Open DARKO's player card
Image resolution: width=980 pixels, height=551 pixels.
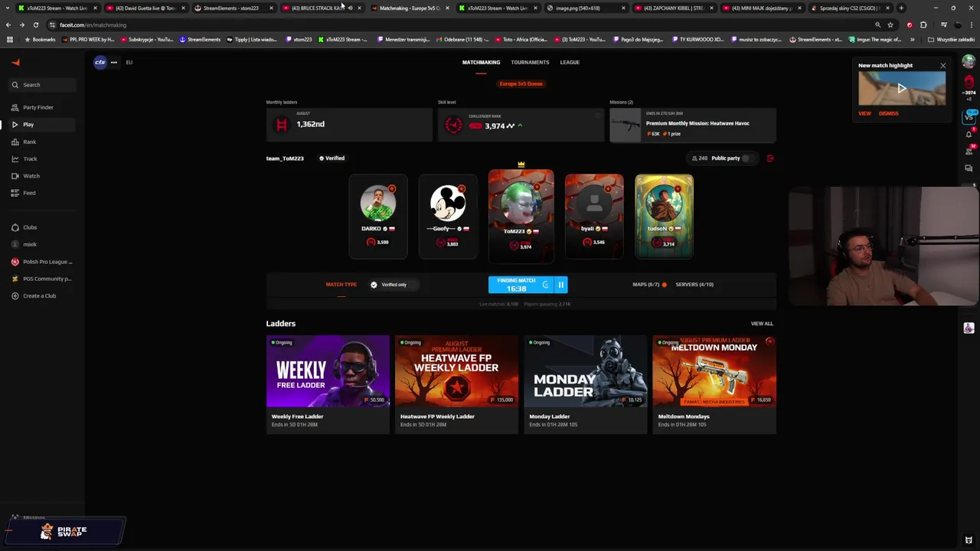click(x=377, y=217)
